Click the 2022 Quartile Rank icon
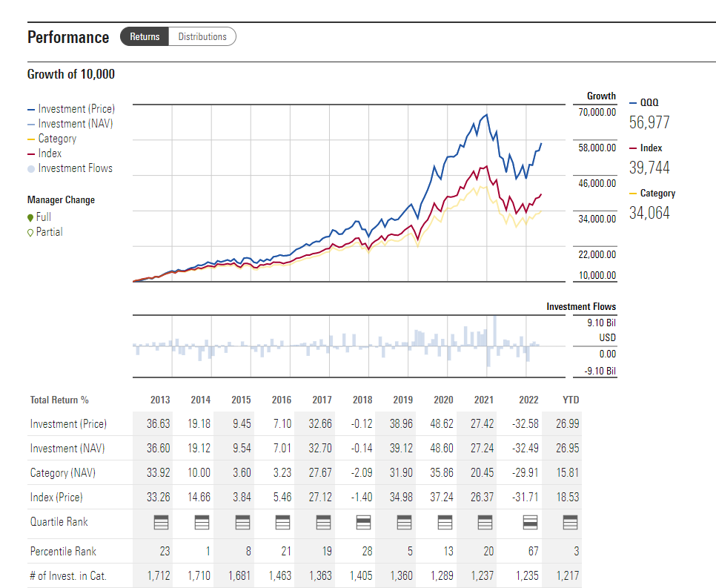The image size is (716, 588). pos(528,523)
